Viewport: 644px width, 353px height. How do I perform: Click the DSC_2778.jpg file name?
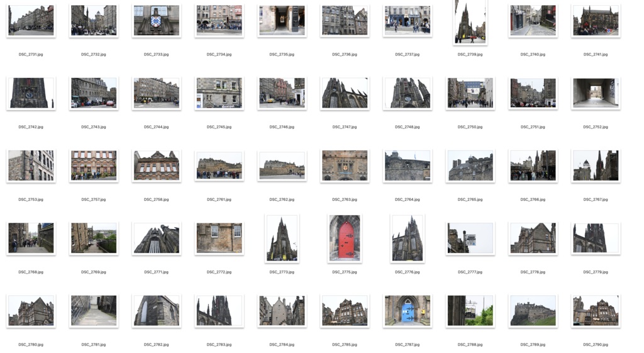click(533, 272)
